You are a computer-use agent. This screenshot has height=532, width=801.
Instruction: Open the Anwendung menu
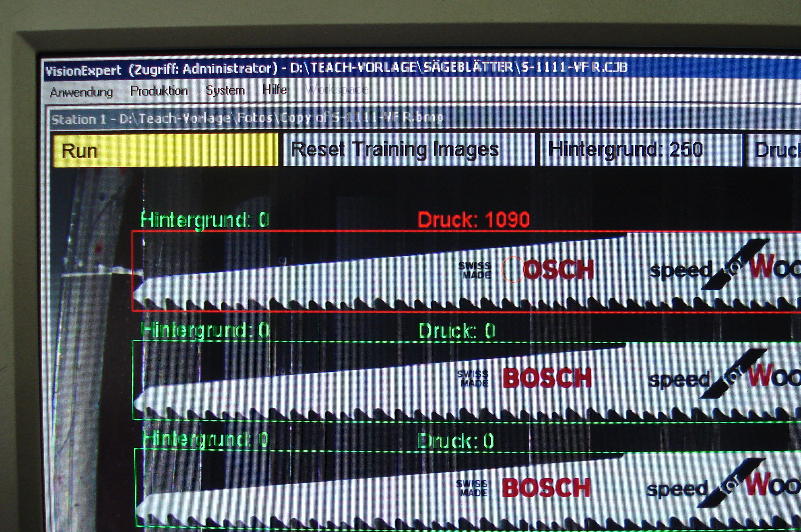point(81,92)
